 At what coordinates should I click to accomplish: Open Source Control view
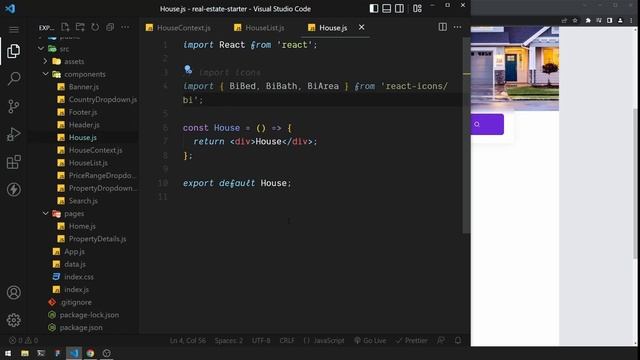tap(13, 106)
